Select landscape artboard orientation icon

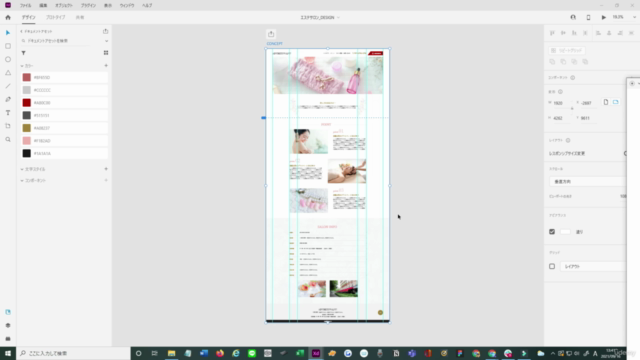616,102
